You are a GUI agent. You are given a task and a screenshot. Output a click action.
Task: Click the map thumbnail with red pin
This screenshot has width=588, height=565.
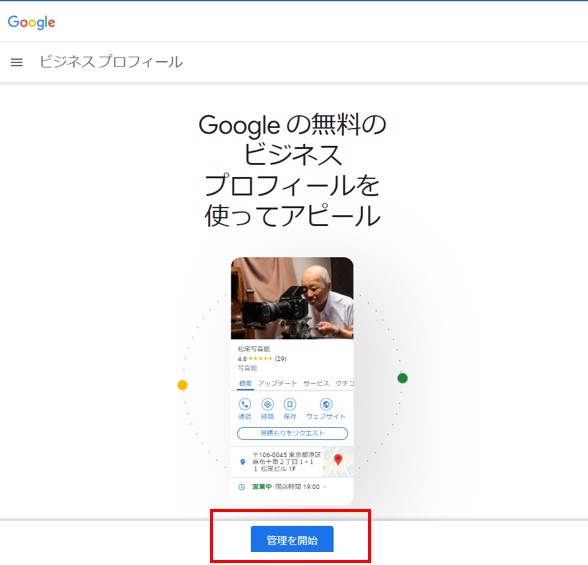coord(338,462)
